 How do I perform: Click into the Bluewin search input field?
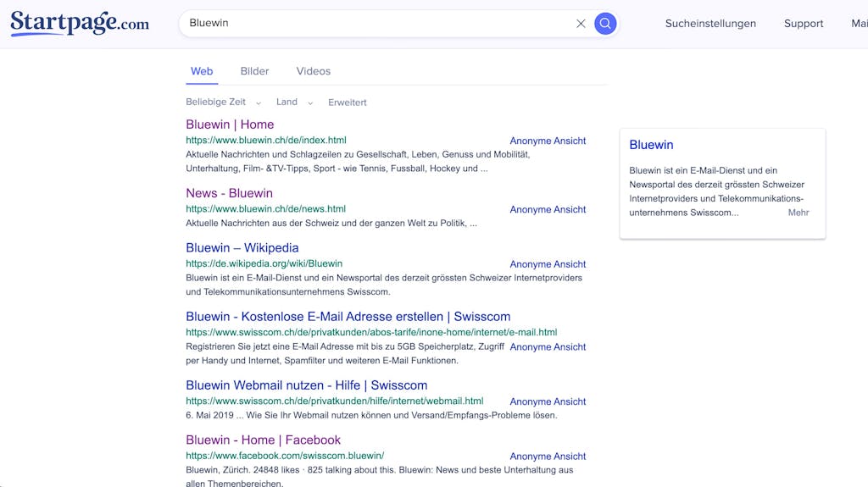click(x=376, y=23)
